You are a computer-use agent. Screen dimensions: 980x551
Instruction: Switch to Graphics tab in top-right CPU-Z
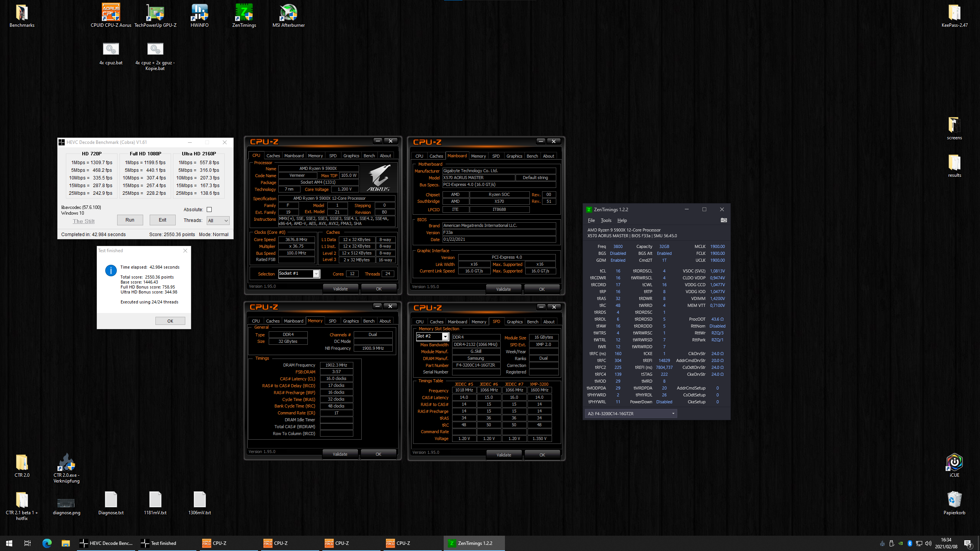[x=514, y=156]
